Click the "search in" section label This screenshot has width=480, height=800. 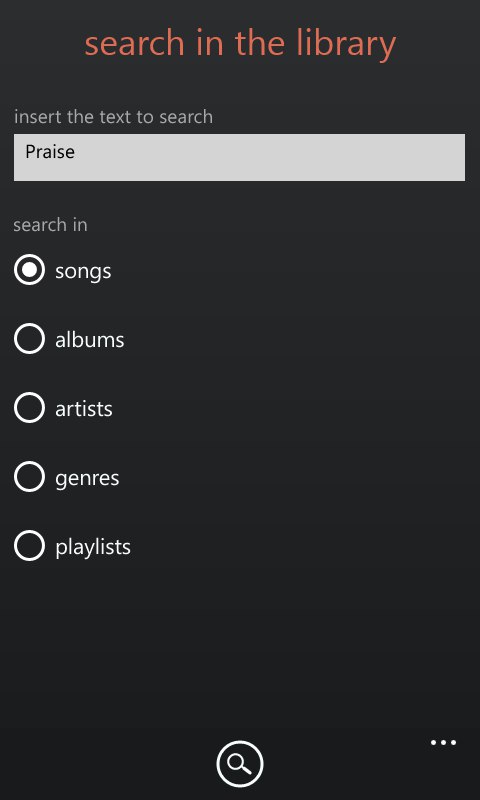50,225
